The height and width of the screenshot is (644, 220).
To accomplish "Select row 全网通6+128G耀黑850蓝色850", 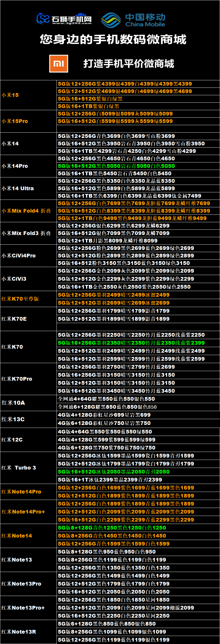I will (x=138, y=407).
